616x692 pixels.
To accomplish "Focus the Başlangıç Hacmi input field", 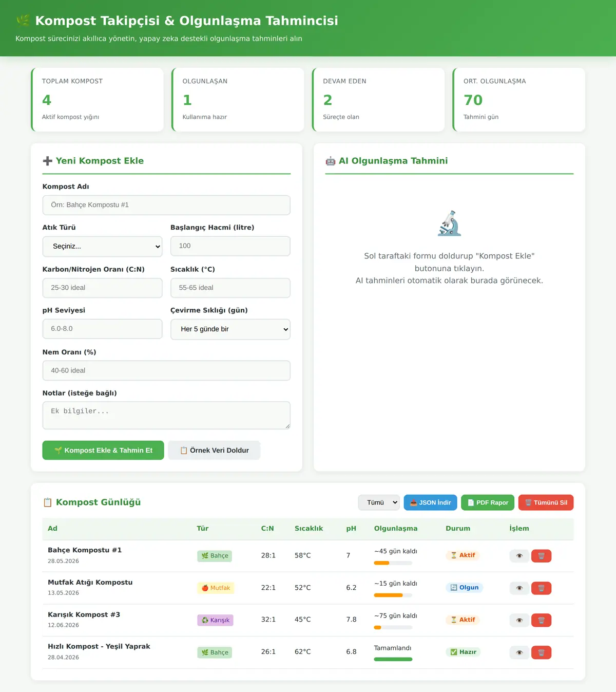I will 230,246.
